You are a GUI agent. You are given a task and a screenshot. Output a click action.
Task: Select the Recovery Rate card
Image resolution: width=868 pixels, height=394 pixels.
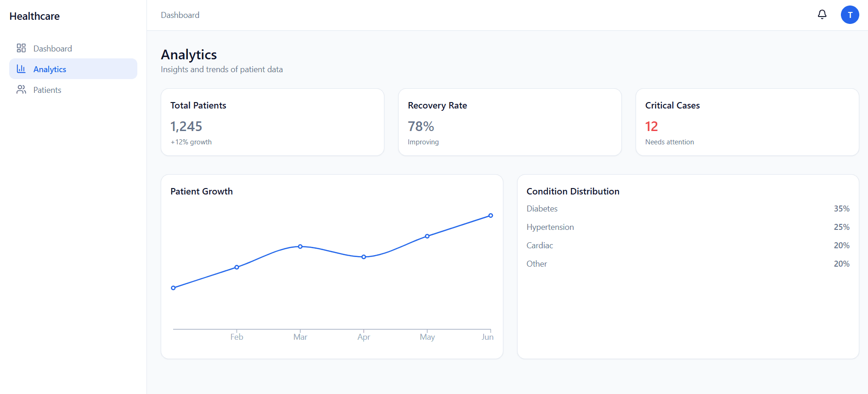[510, 122]
